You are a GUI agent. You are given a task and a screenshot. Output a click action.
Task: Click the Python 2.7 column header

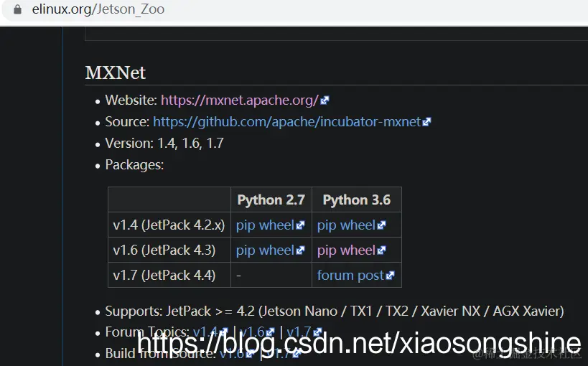coord(271,200)
